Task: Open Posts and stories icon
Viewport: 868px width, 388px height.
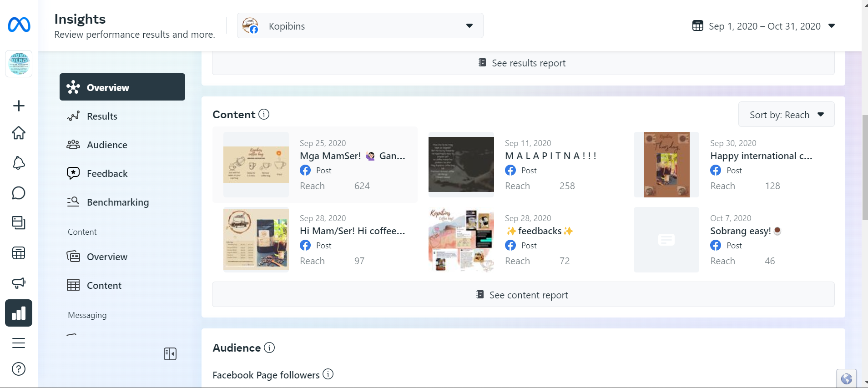Action: click(x=19, y=223)
